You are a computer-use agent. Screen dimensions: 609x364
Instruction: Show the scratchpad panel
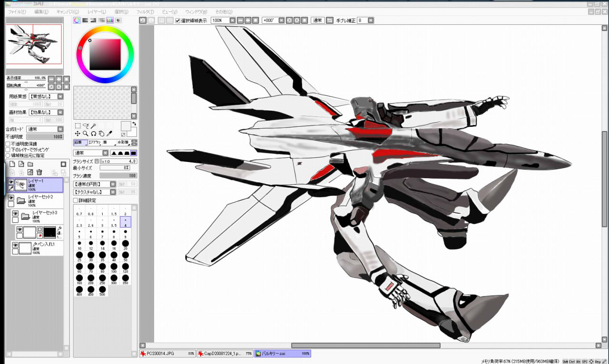pos(118,20)
